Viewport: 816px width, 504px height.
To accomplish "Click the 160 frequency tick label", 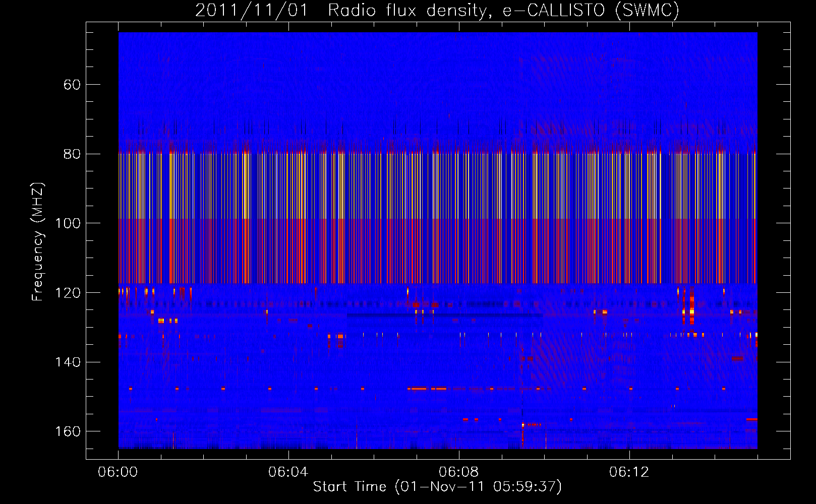I will (68, 431).
